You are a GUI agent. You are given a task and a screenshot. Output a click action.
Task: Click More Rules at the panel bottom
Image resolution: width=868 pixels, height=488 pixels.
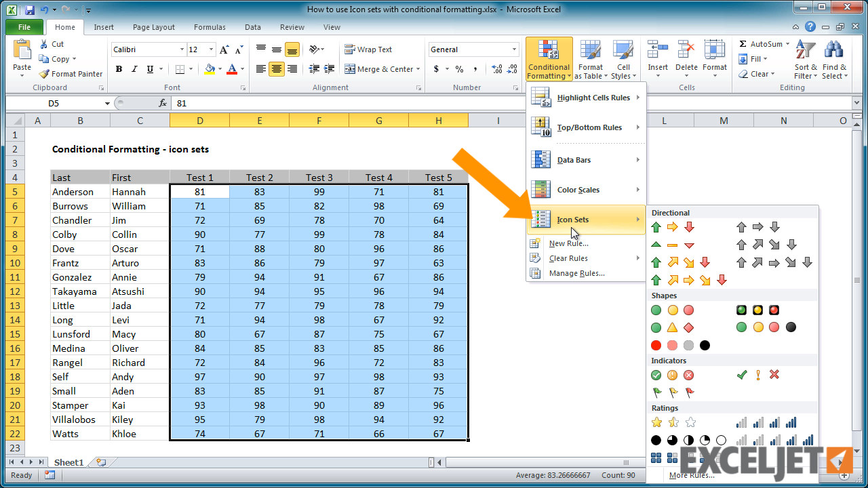691,475
